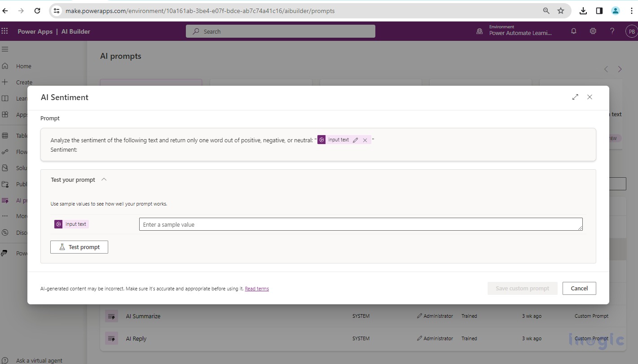Image resolution: width=638 pixels, height=364 pixels.
Task: Open PB account manager avatar
Action: (x=631, y=31)
